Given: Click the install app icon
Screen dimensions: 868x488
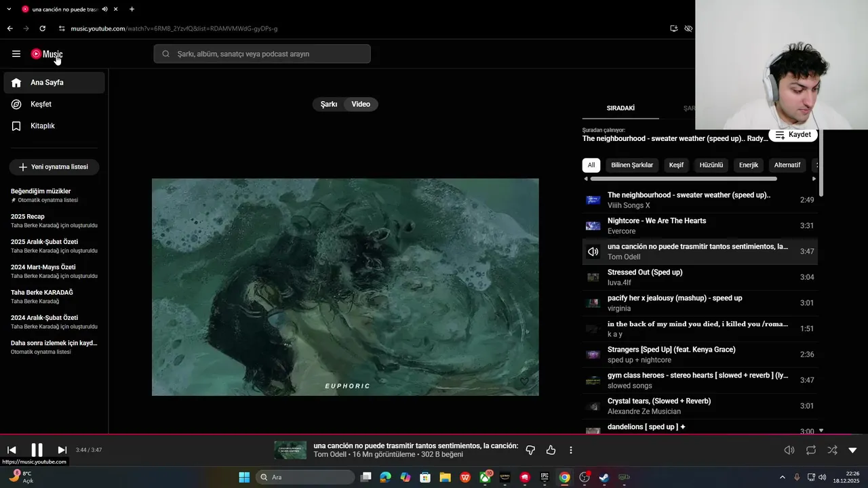Looking at the screenshot, I should click(673, 28).
